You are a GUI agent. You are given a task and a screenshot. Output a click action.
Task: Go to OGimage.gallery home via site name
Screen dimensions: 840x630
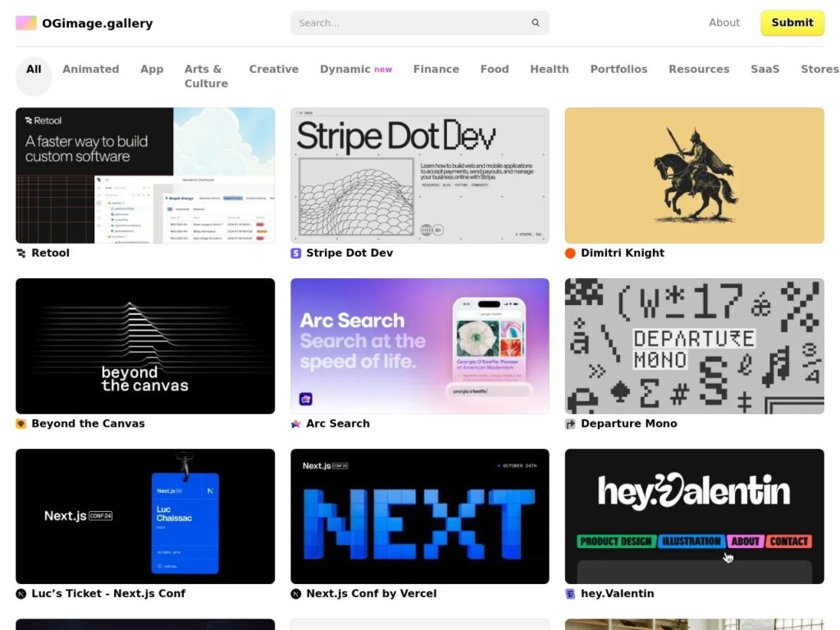98,23
